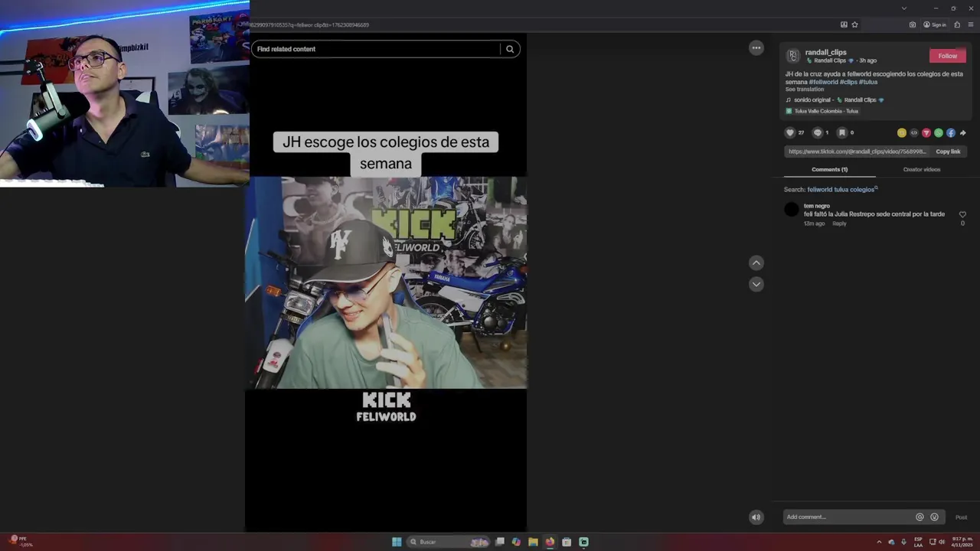Screen dimensions: 980x551
Task: Select the Comments (1) tab
Action: point(829,169)
